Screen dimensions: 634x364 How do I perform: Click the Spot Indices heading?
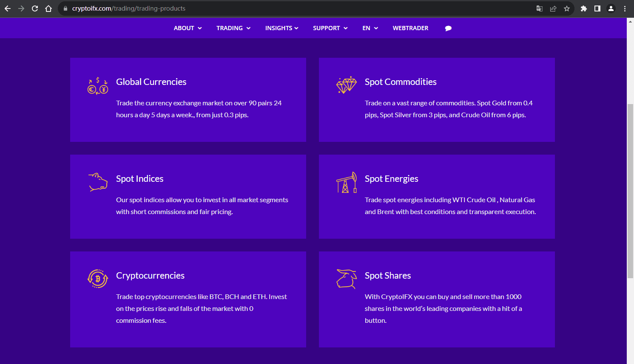coord(140,179)
